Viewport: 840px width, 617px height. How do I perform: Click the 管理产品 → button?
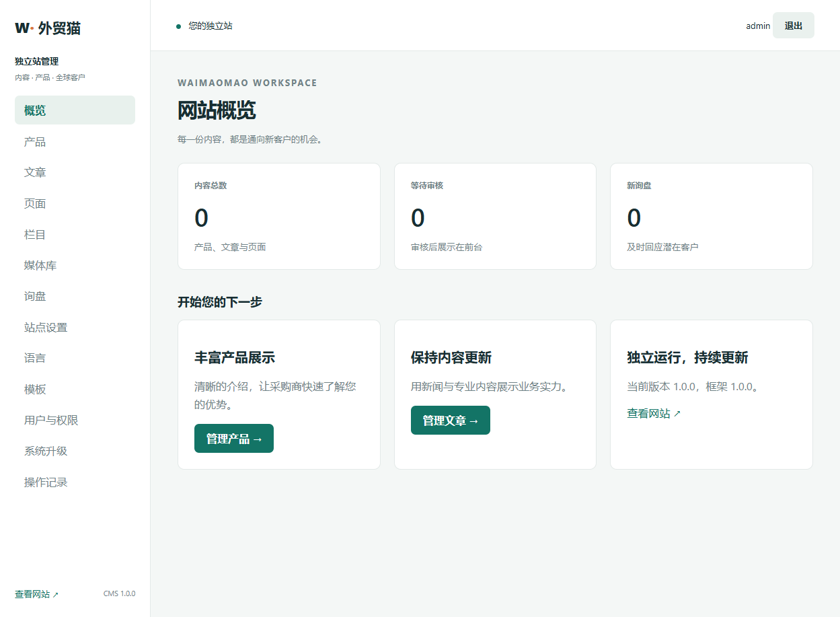pyautogui.click(x=234, y=439)
